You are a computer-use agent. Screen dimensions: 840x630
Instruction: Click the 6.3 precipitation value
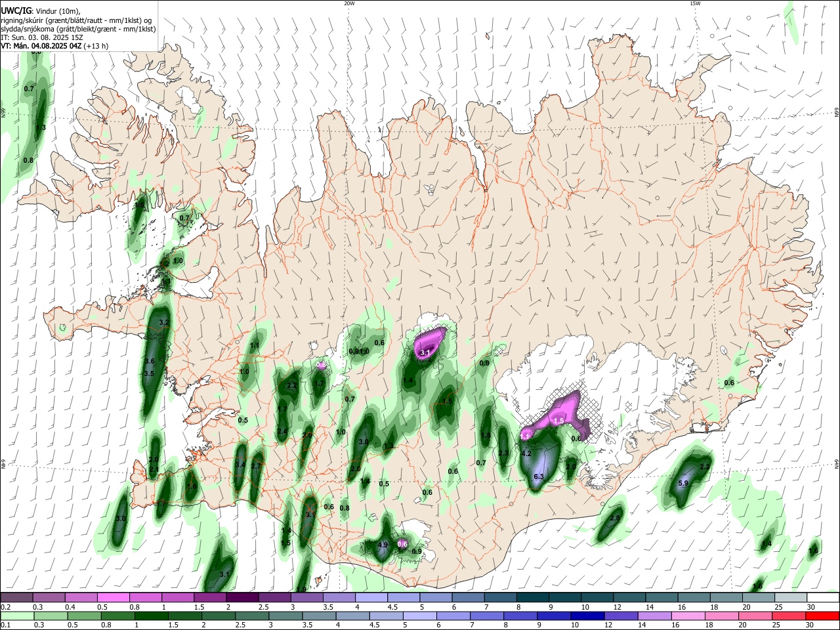(539, 476)
